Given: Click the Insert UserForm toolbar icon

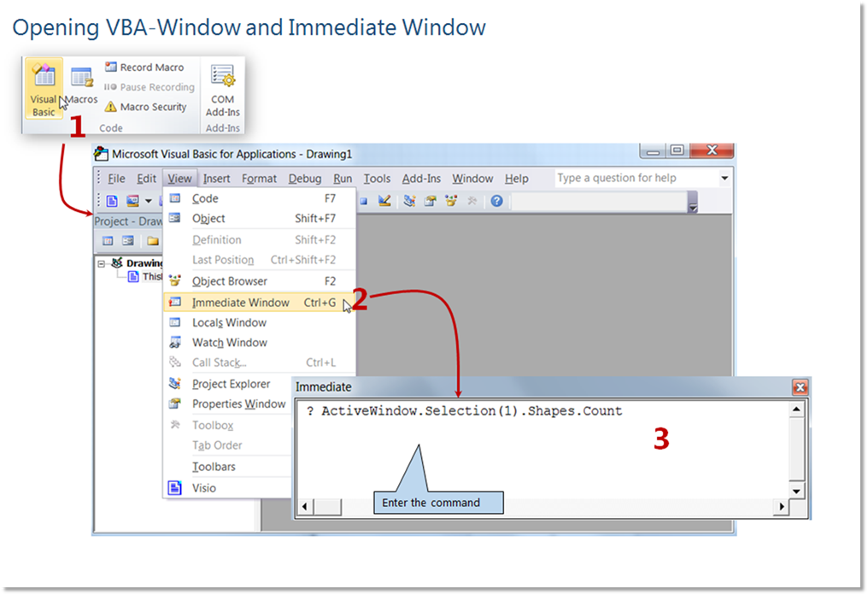Looking at the screenshot, I should [x=132, y=201].
